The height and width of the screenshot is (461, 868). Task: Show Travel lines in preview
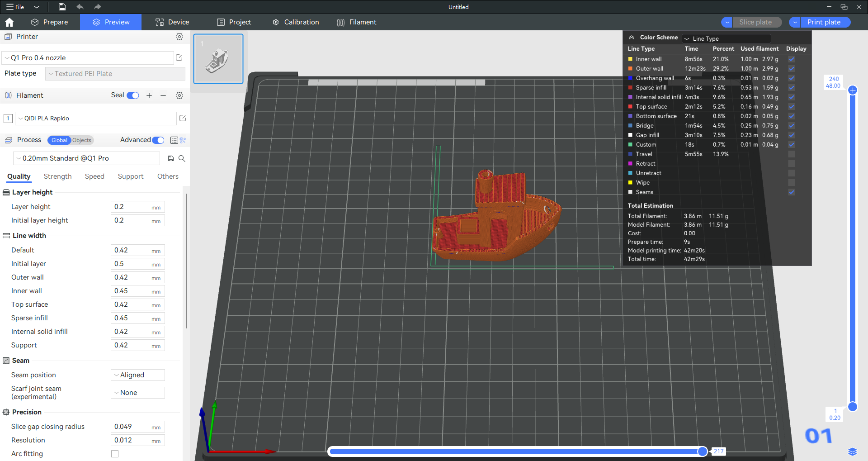pos(791,154)
